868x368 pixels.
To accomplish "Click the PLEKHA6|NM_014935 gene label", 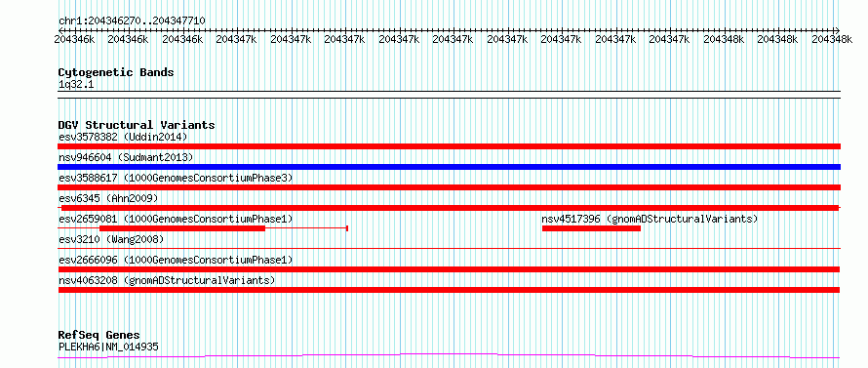I will (x=108, y=347).
